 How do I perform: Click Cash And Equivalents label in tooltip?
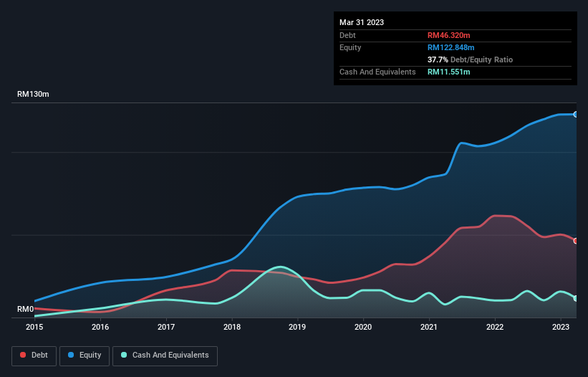377,72
